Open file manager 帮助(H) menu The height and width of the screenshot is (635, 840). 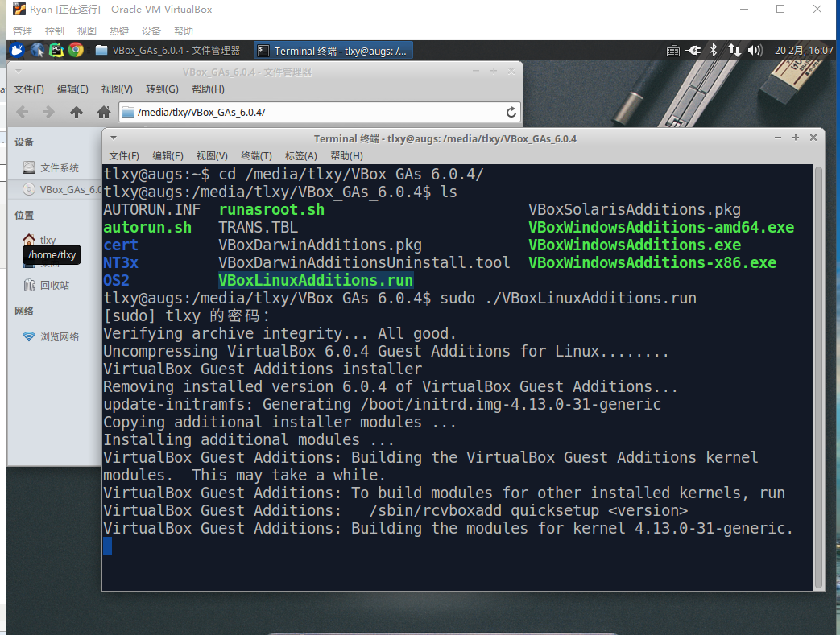click(x=208, y=89)
